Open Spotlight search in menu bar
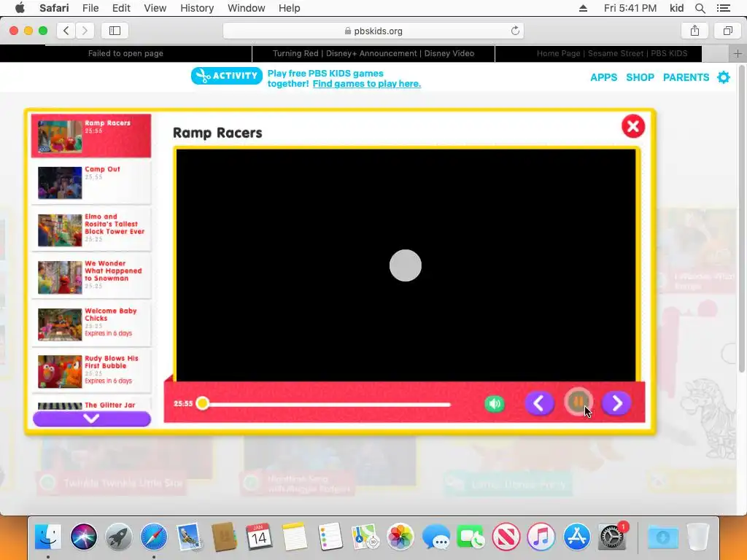This screenshot has width=747, height=560. point(700,8)
